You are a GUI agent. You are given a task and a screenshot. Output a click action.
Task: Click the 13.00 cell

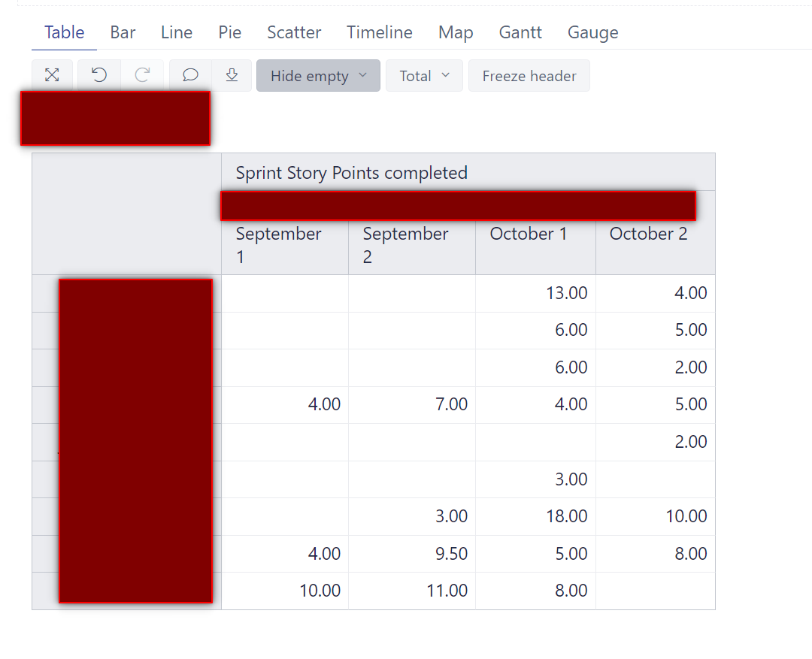pos(535,293)
